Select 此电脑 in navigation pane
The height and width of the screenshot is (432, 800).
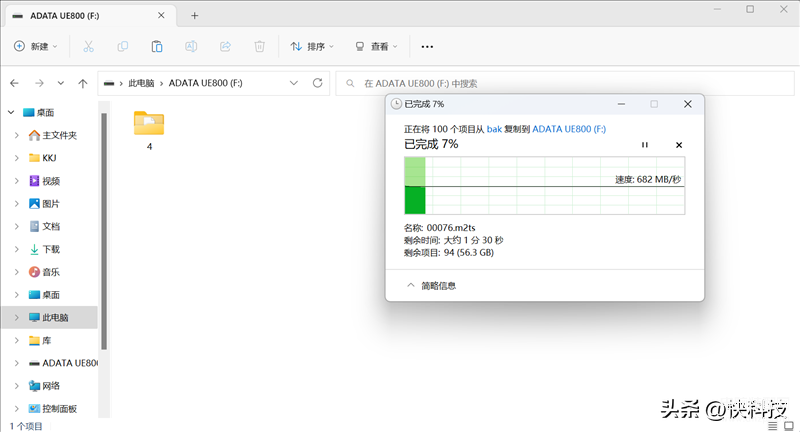[x=49, y=317]
